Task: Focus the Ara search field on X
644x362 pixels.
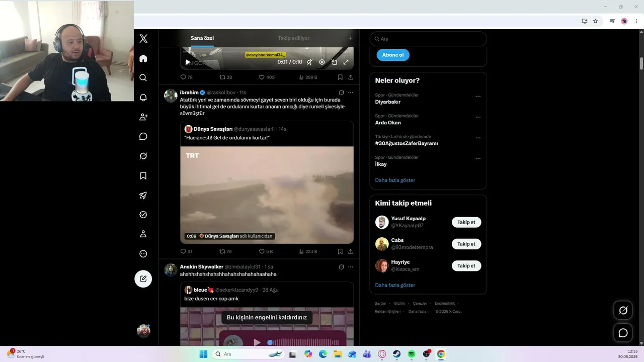Action: (x=428, y=39)
